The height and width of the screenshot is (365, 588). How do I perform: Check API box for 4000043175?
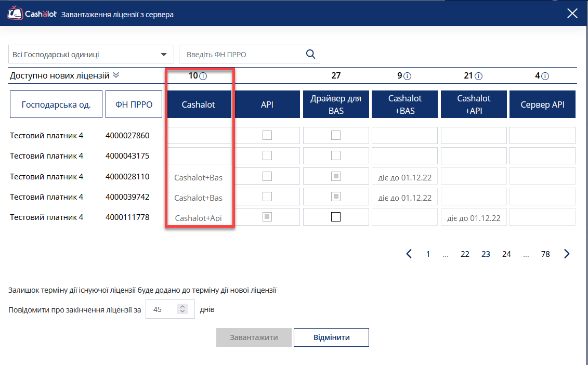(x=267, y=155)
